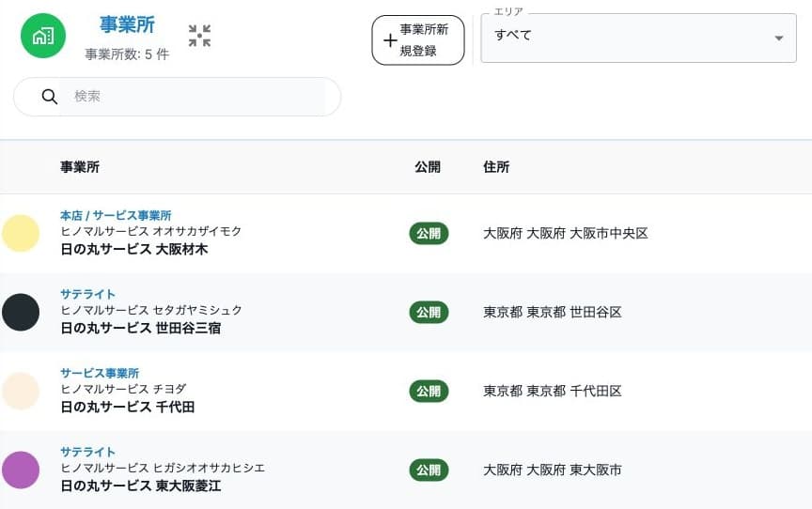This screenshot has width=812, height=509.
Task: Click the 事業所数: 5 件 count text
Action: tap(127, 54)
